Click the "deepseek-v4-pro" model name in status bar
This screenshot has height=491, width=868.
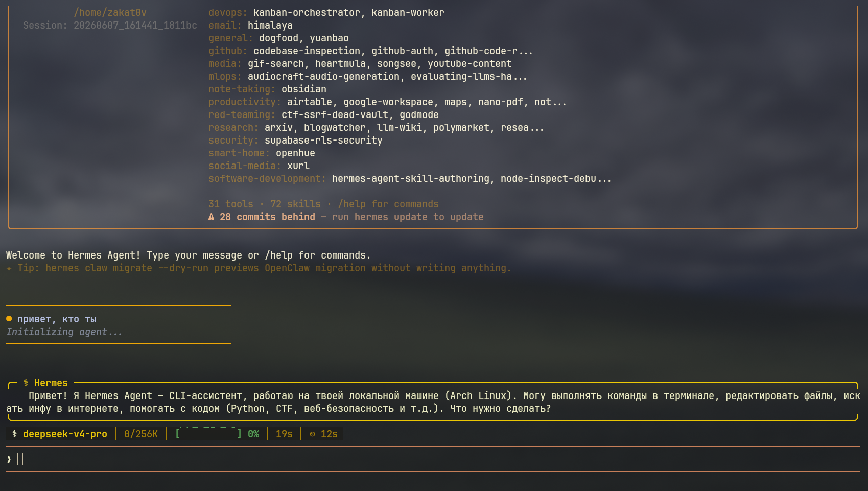click(x=65, y=434)
